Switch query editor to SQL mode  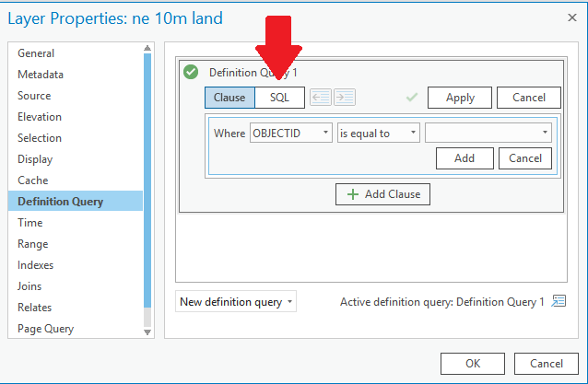coord(280,98)
